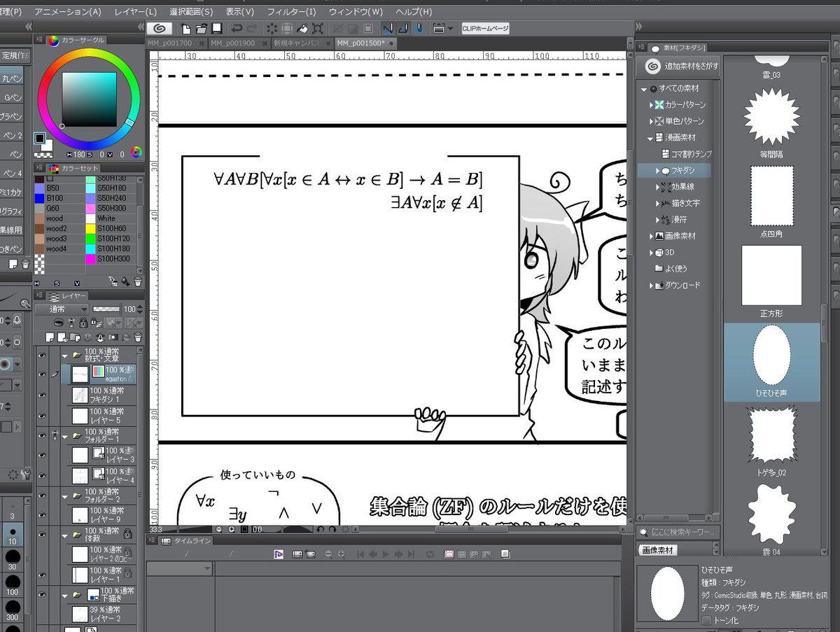Open CLIP STUDIO launcher icon in command bar
The image size is (840, 632).
[x=160, y=29]
